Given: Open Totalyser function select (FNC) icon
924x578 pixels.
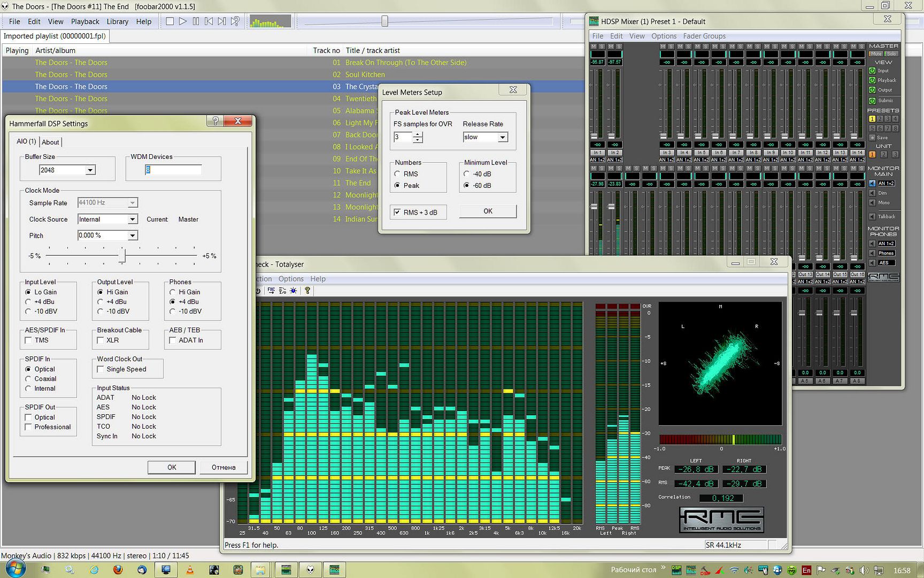Looking at the screenshot, I should point(271,291).
